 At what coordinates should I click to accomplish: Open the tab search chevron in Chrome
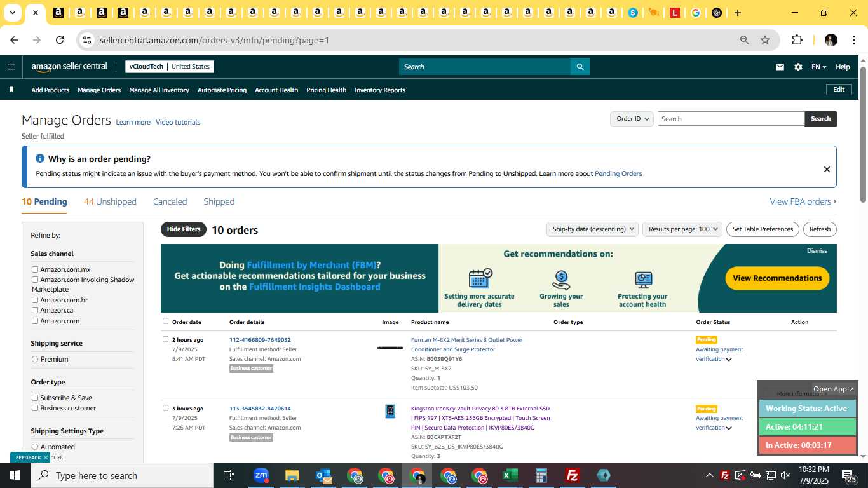tap(12, 13)
